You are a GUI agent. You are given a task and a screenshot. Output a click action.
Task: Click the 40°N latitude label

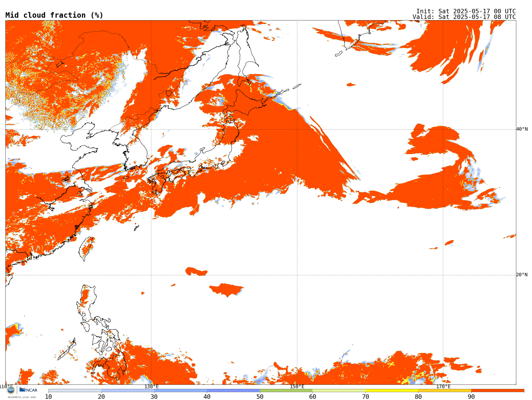click(x=522, y=129)
